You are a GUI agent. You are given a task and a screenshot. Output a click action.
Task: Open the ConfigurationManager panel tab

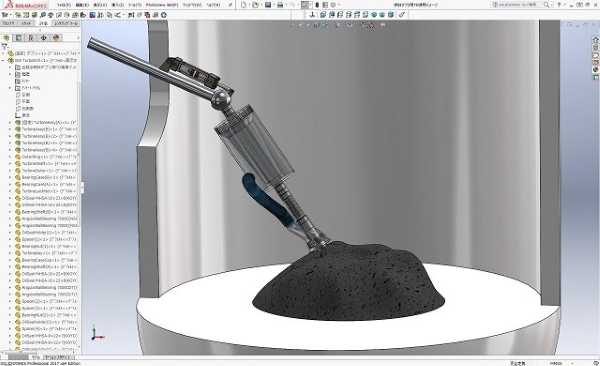31,38
